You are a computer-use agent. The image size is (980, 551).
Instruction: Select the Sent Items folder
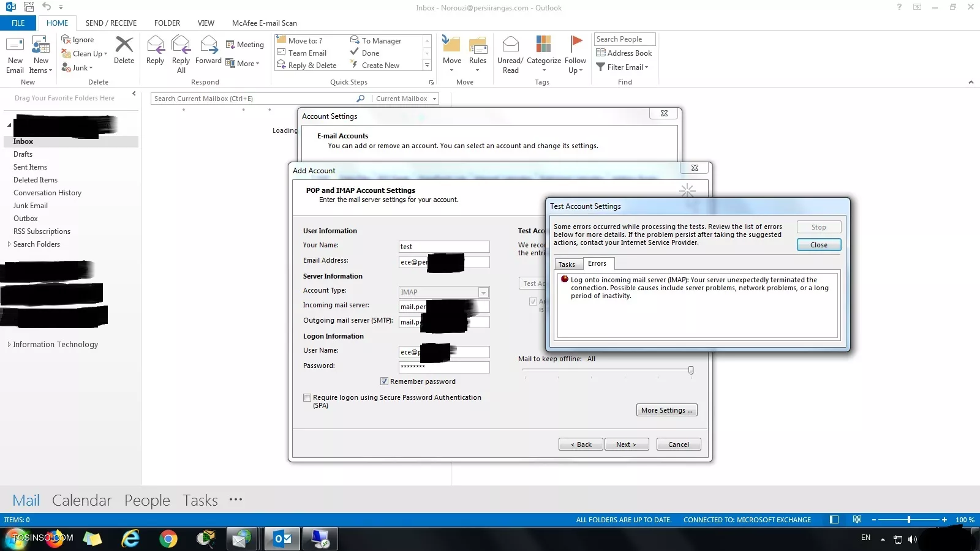click(30, 167)
